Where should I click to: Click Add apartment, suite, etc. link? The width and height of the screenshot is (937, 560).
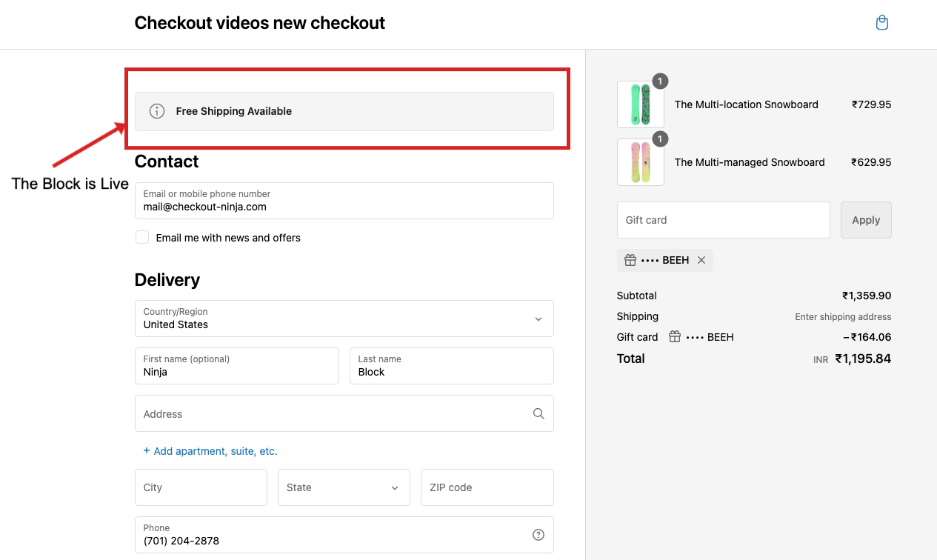coord(215,451)
